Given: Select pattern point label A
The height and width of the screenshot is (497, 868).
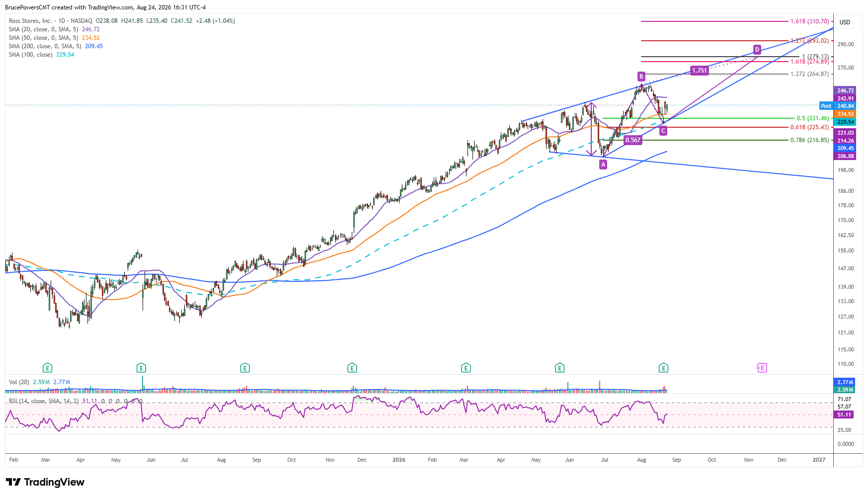Looking at the screenshot, I should 603,165.
